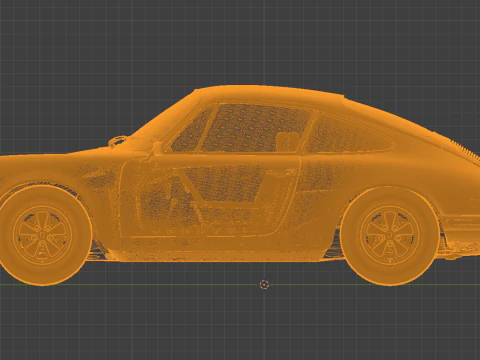The image size is (480, 360).
Task: Select the car's front wheel rim
Action: (x=42, y=235)
